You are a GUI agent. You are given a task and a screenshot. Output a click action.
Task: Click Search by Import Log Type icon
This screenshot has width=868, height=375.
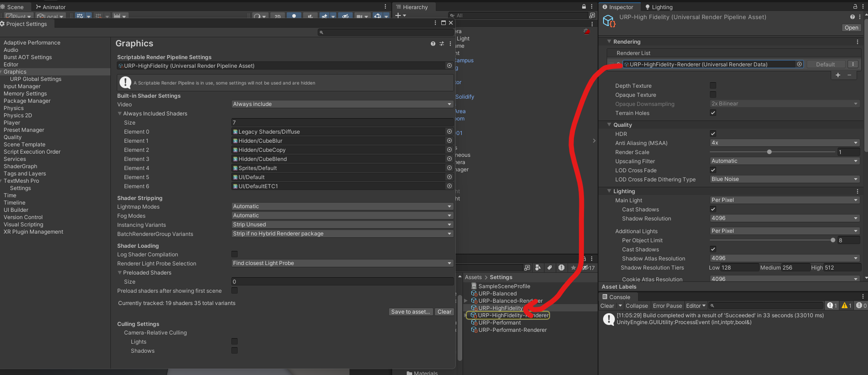pyautogui.click(x=561, y=268)
